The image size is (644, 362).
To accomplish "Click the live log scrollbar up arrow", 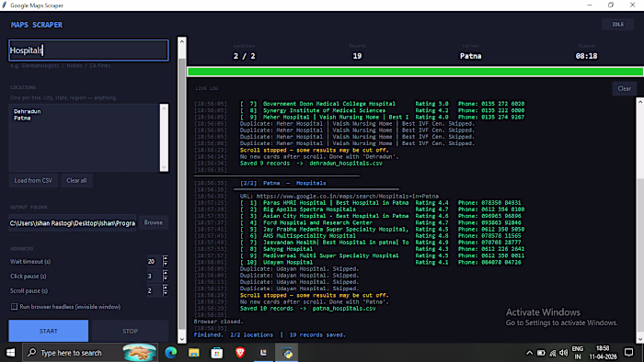I will click(x=640, y=101).
